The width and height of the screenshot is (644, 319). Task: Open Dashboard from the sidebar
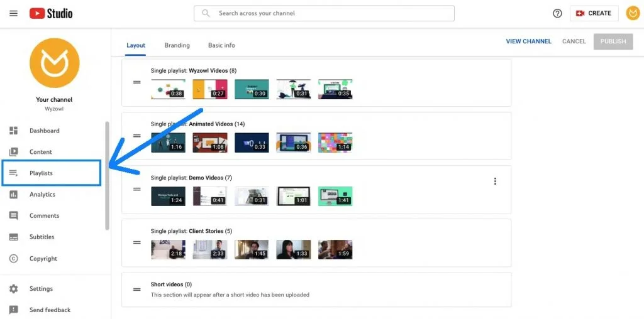45,131
